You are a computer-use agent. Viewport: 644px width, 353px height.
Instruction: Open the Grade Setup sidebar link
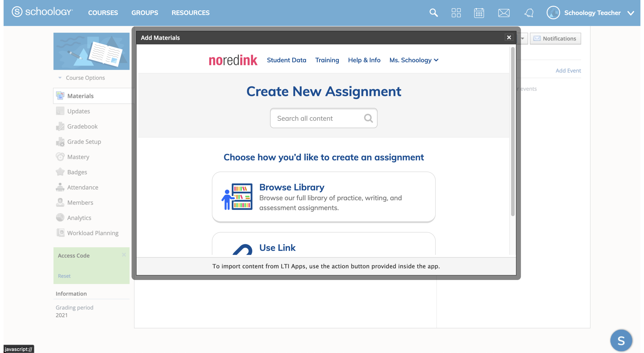pyautogui.click(x=84, y=142)
